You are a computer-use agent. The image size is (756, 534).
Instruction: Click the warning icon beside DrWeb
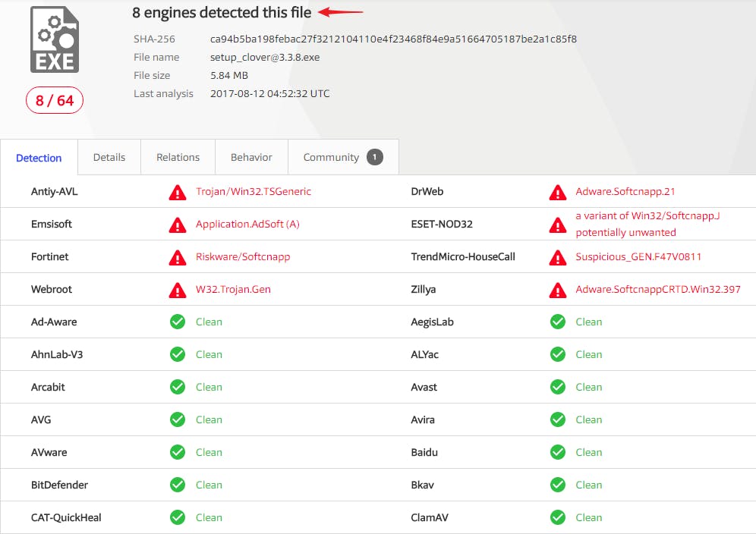[x=558, y=192]
